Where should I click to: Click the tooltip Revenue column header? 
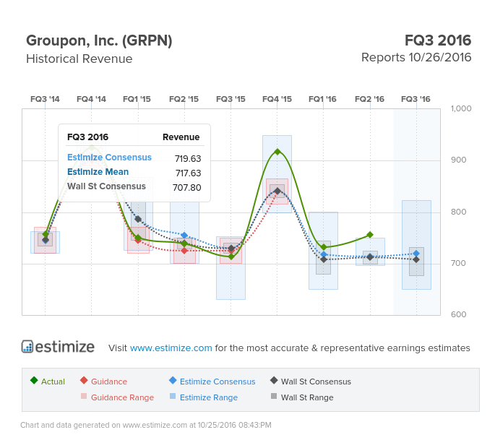[x=181, y=137]
